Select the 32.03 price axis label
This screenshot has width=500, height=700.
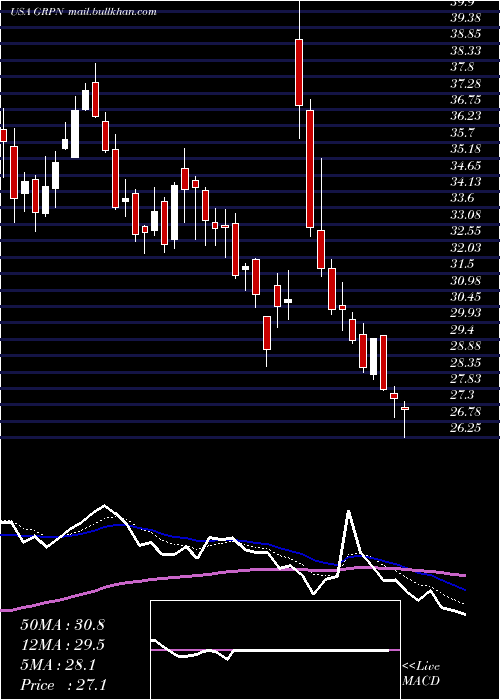[x=466, y=247]
